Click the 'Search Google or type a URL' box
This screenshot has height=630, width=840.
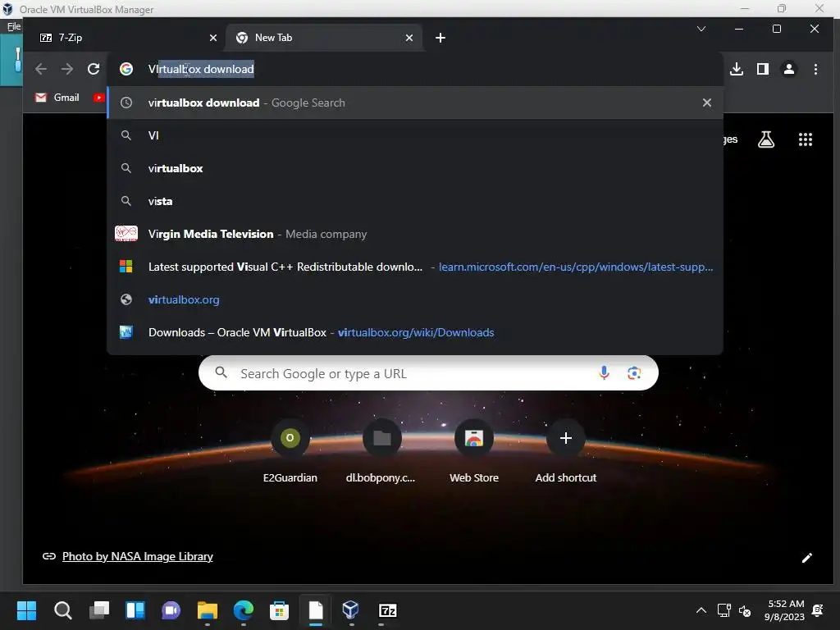[x=428, y=373]
